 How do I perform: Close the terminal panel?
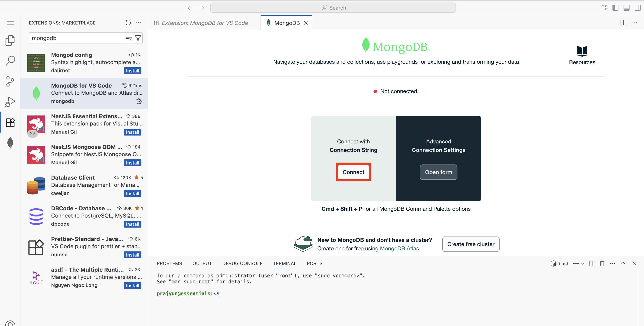point(634,263)
